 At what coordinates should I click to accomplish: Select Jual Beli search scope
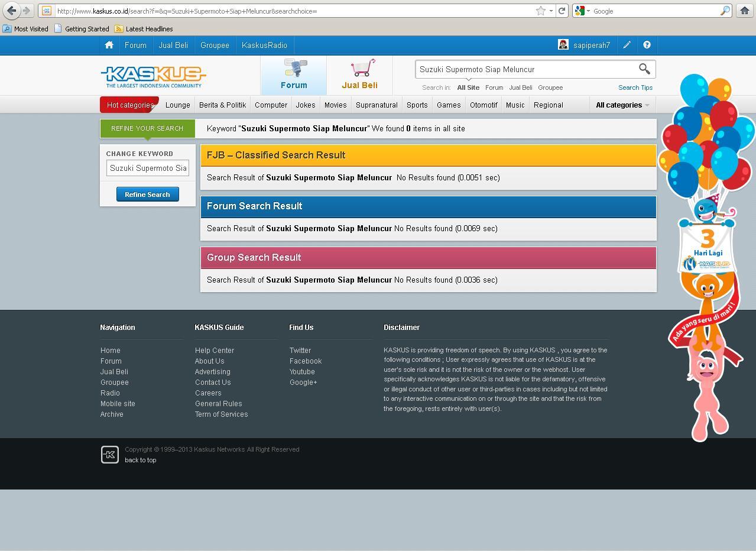click(x=521, y=87)
